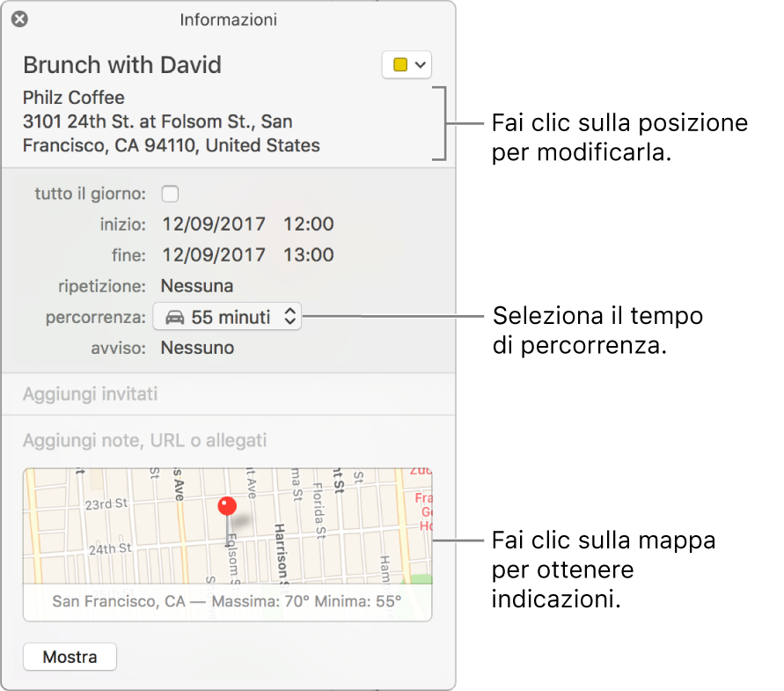Image resolution: width=784 pixels, height=691 pixels.
Task: Click the red map pin
Action: point(227,506)
